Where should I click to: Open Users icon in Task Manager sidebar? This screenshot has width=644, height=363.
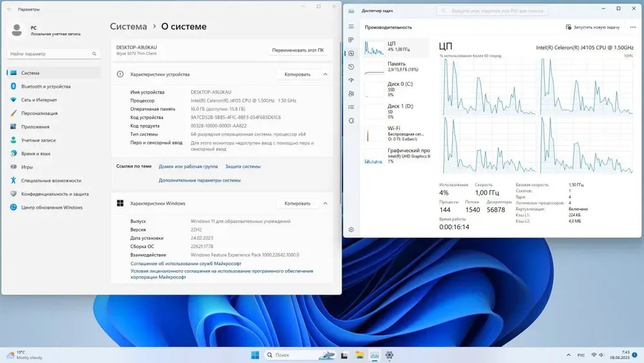[351, 93]
